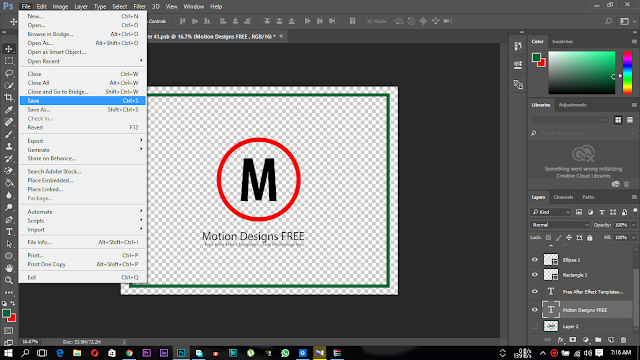The image size is (640, 360).
Task: Expand the Open Recent submenu
Action: tap(83, 61)
